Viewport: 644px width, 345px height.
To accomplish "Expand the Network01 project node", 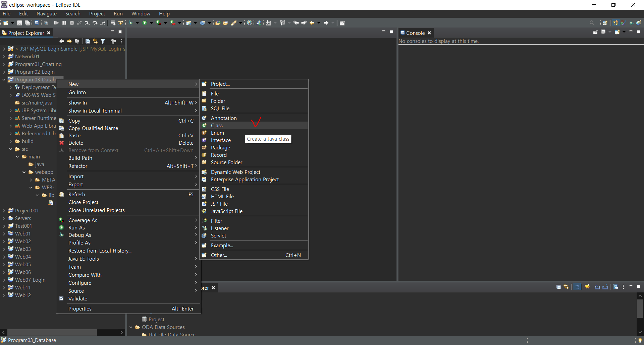I will 4,57.
